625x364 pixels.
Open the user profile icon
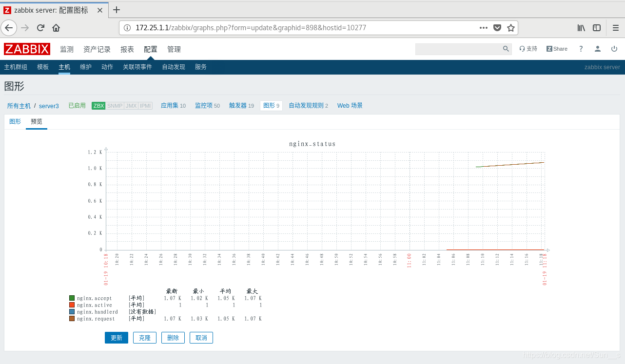597,49
